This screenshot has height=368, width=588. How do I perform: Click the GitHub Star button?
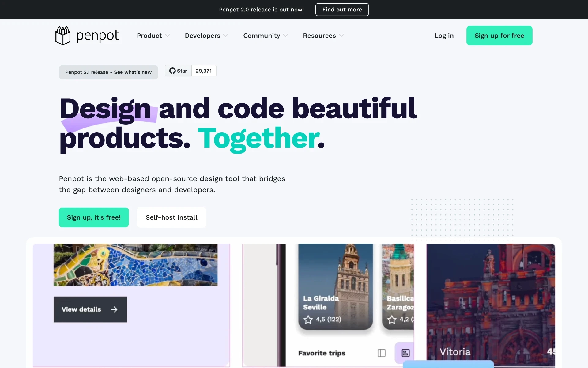tap(178, 71)
